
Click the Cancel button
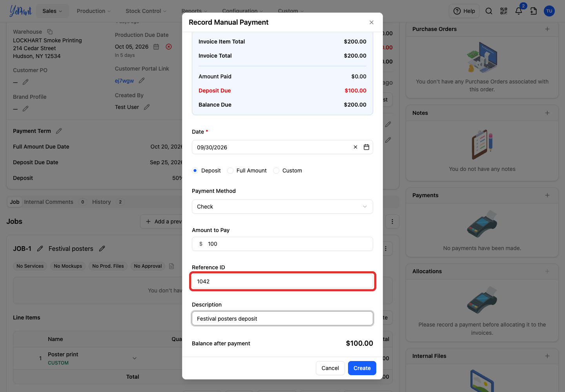[330, 368]
